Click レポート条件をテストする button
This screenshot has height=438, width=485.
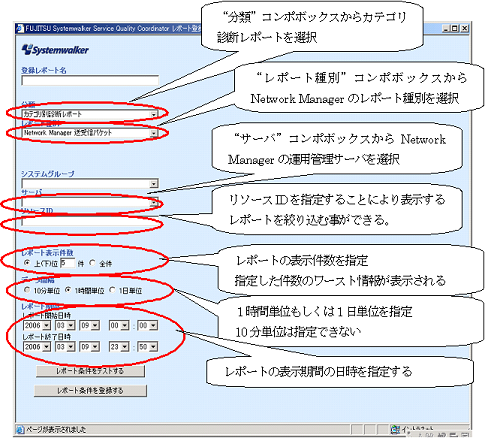90,371
